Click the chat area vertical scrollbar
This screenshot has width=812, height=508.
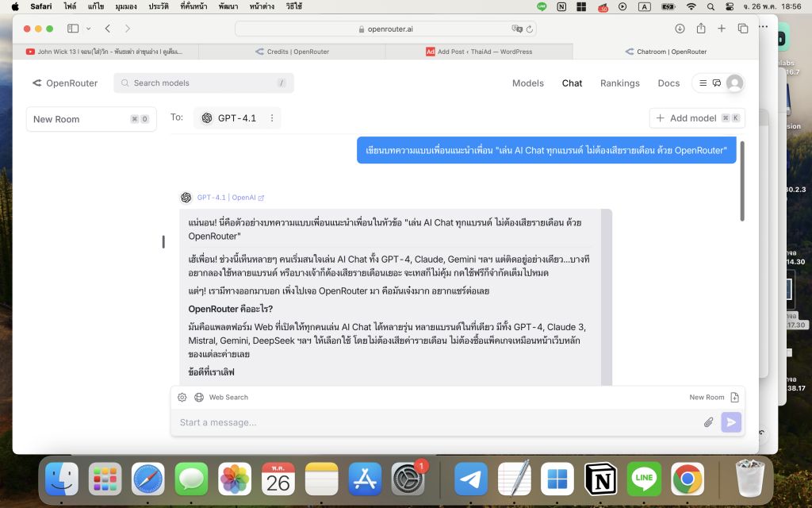click(x=742, y=181)
